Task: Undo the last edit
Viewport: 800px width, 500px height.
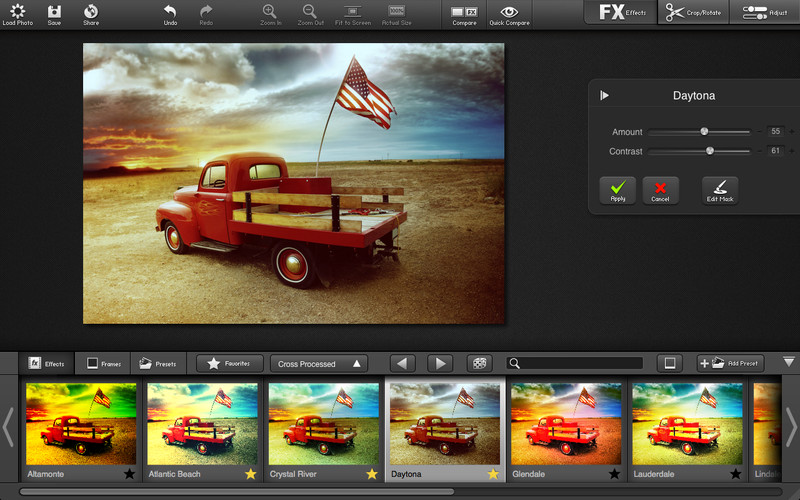Action: 169,11
